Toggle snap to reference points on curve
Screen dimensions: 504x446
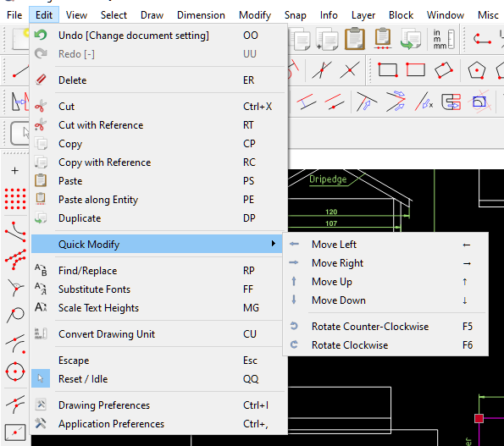tap(15, 231)
